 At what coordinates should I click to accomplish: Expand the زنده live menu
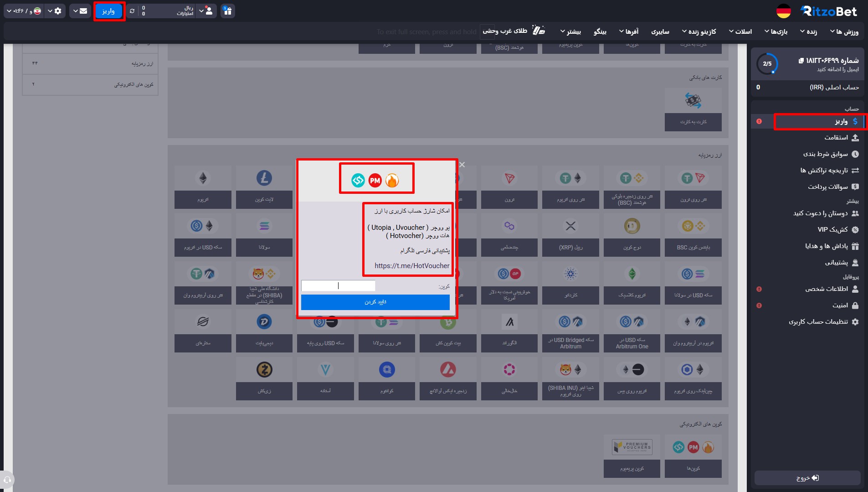point(809,31)
